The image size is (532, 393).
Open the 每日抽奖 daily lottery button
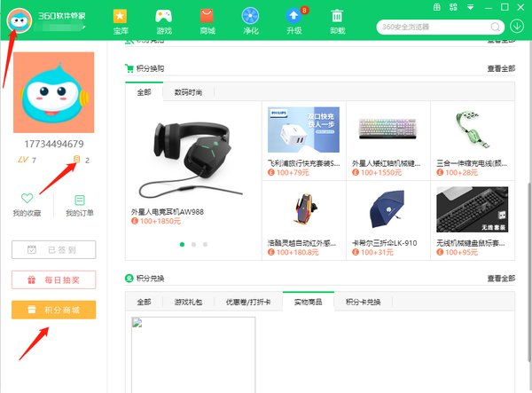point(53,279)
